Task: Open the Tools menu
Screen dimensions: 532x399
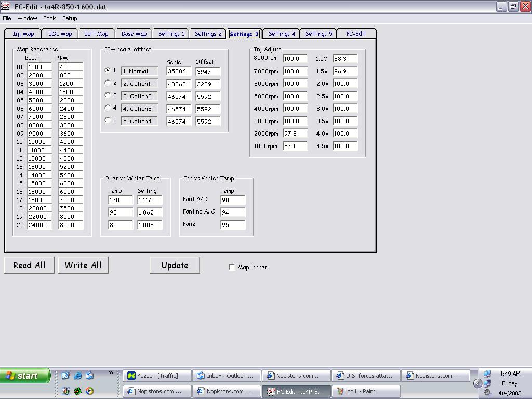Action: pos(50,18)
